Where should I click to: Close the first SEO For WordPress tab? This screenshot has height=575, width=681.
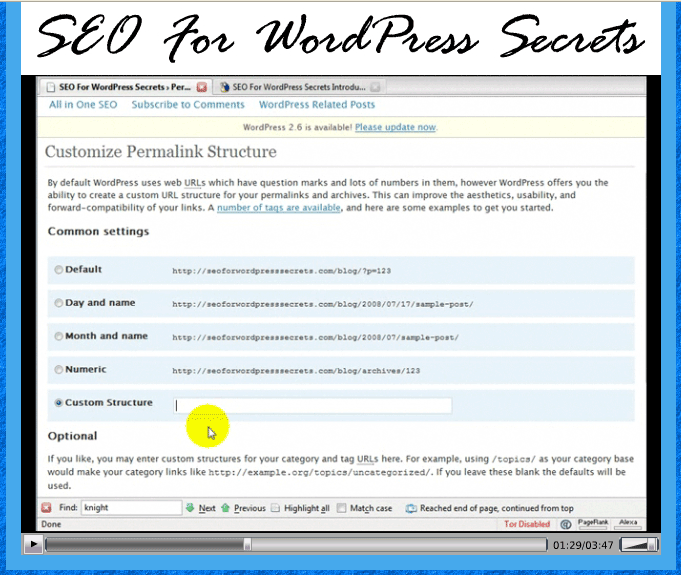(202, 87)
